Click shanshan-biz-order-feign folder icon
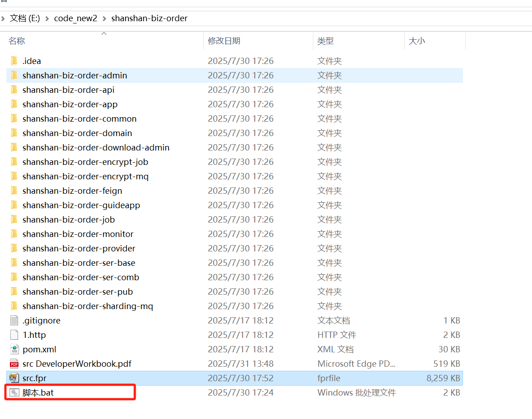The width and height of the screenshot is (532, 419). tap(14, 191)
